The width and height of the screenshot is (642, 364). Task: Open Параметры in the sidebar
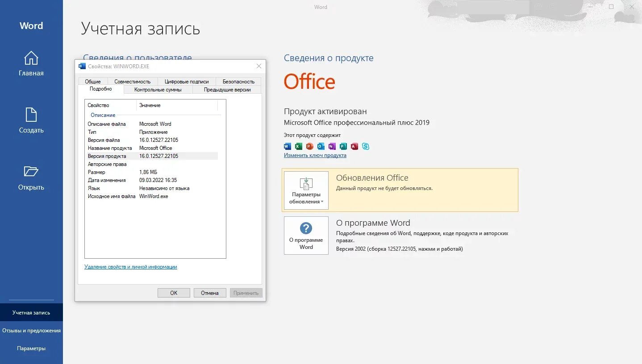pos(31,348)
